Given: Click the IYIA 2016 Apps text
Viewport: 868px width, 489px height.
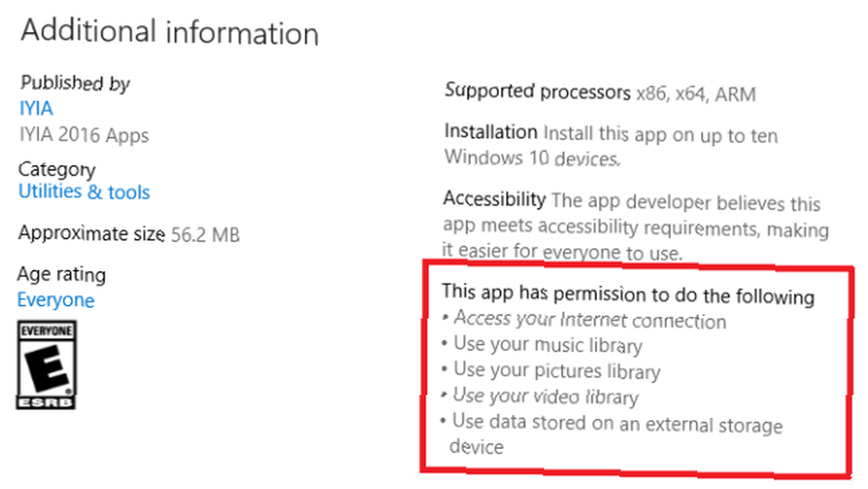Looking at the screenshot, I should [x=84, y=135].
